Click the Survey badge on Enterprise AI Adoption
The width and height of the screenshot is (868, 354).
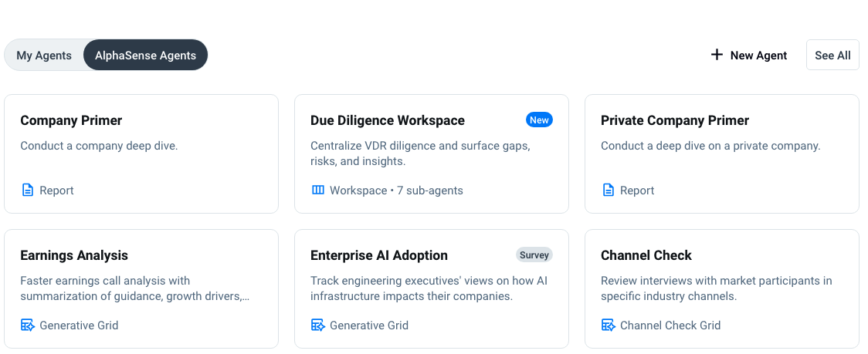(x=534, y=255)
